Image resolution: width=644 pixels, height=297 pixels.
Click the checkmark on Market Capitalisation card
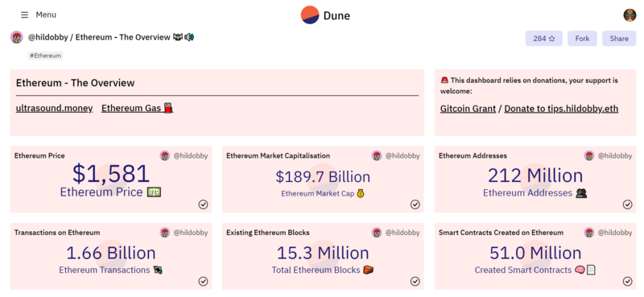[x=415, y=204]
